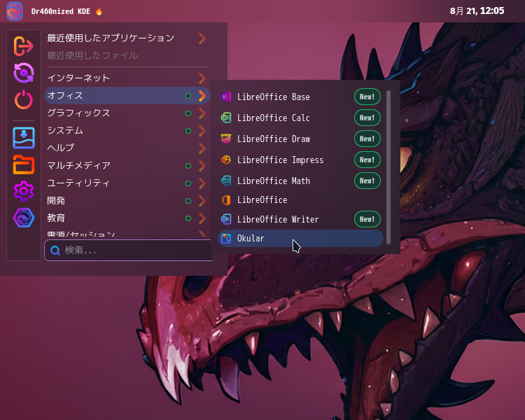Click the LibreOffice Base icon

(226, 97)
